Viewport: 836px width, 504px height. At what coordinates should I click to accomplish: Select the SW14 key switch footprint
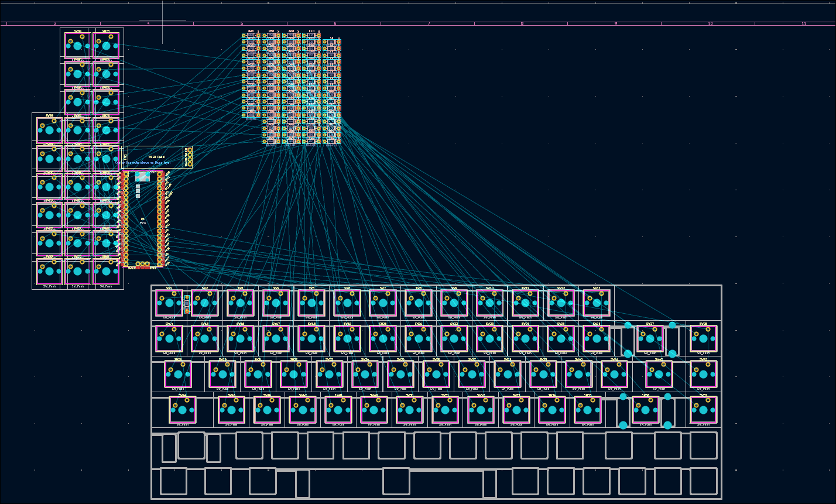(169, 339)
